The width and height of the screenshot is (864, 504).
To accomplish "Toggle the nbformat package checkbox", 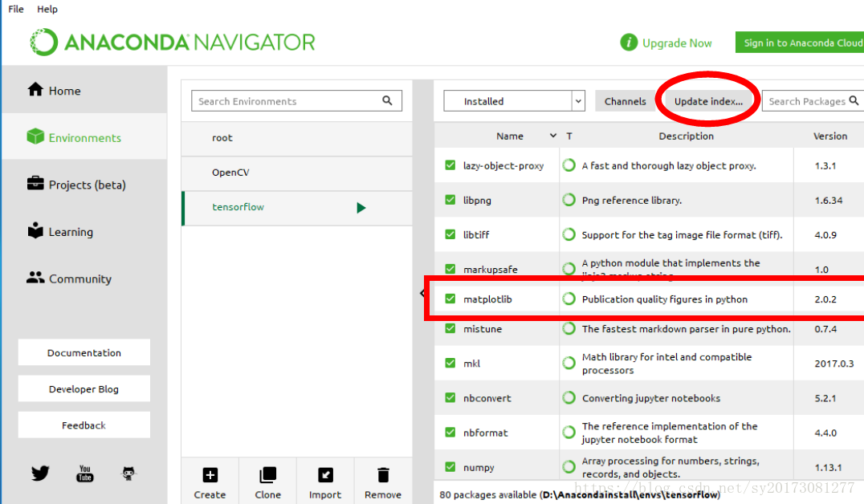I will [x=450, y=433].
